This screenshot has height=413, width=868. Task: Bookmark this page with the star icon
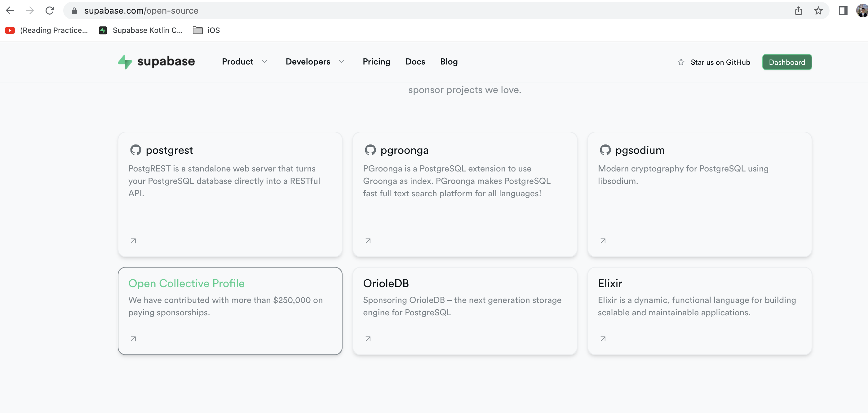[818, 11]
